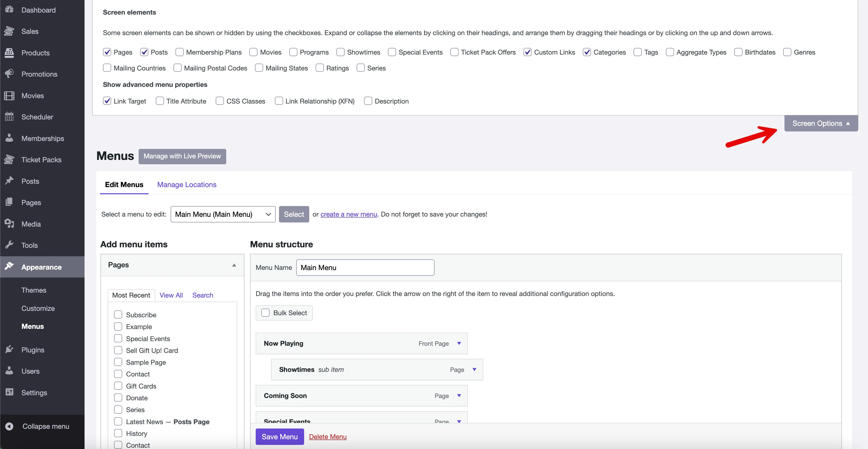Click Manage with Live Preview button
The width and height of the screenshot is (868, 449).
182,156
